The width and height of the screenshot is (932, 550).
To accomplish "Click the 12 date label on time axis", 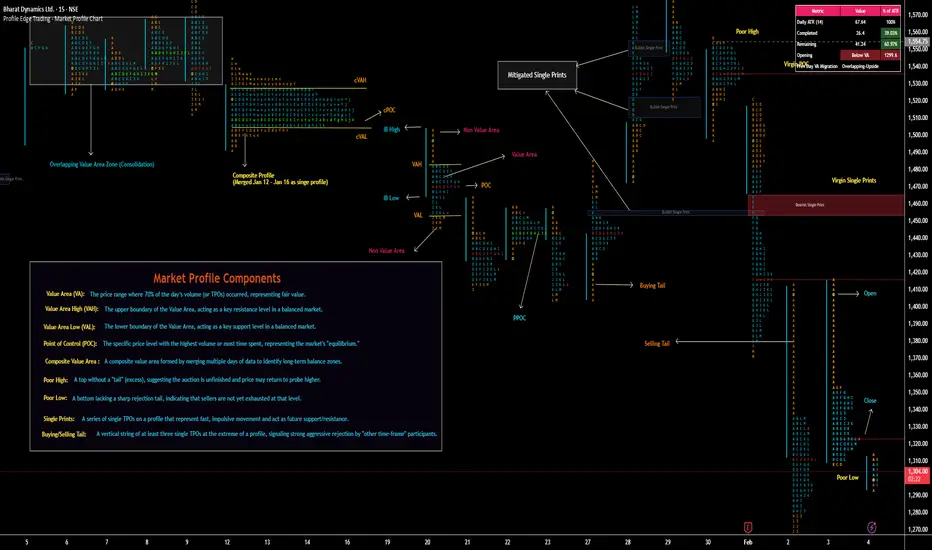I will pyautogui.click(x=227, y=542).
